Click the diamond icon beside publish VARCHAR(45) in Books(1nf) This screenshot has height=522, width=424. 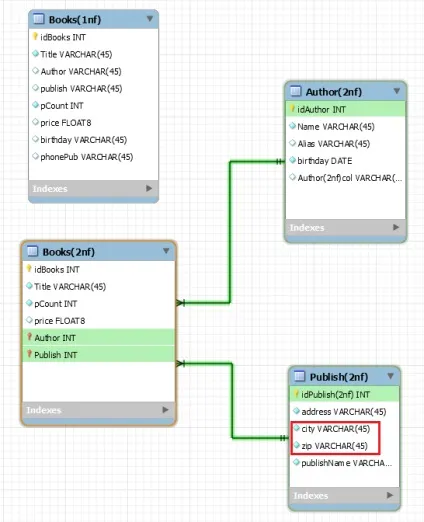click(x=35, y=88)
